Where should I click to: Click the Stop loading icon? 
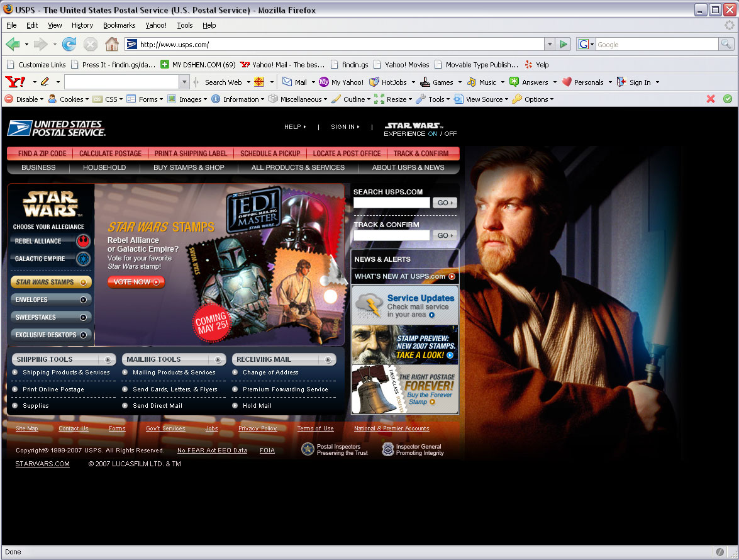tap(90, 44)
